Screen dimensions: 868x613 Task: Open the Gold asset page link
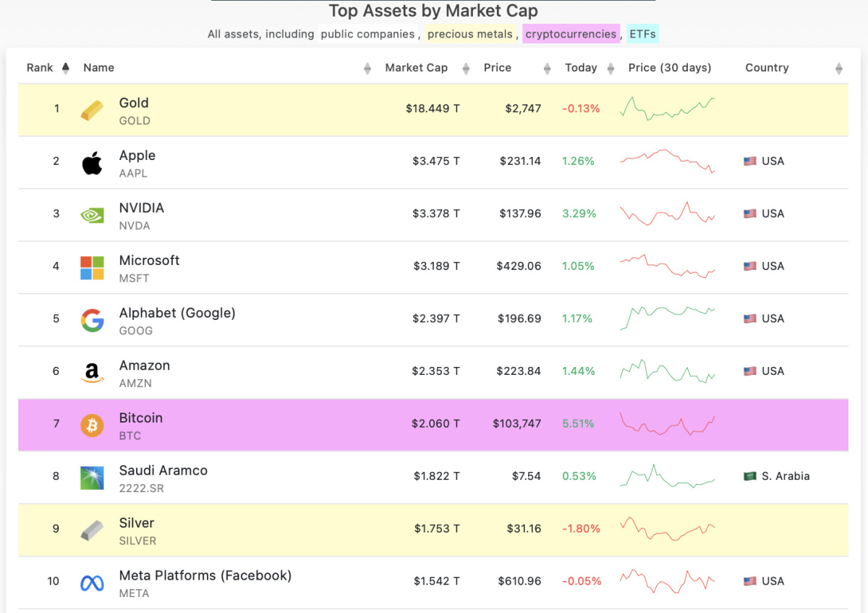point(134,103)
